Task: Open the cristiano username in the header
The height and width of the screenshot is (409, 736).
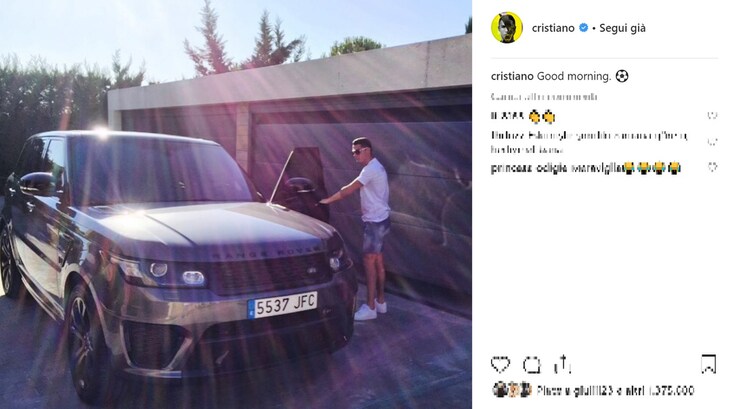Action: [553, 28]
